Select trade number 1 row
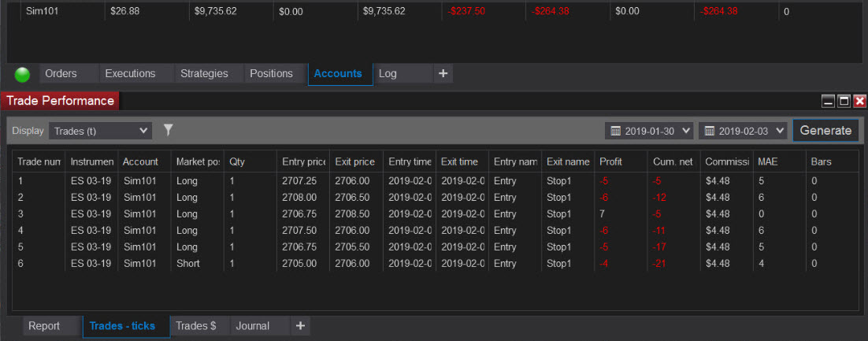This screenshot has height=341, width=868. pos(436,181)
